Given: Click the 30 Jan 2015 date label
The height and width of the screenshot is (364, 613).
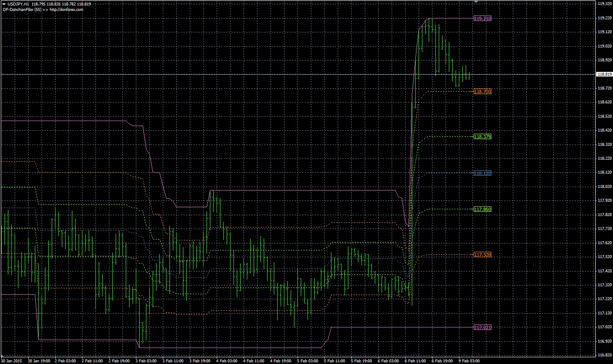Looking at the screenshot, I should [x=11, y=361].
